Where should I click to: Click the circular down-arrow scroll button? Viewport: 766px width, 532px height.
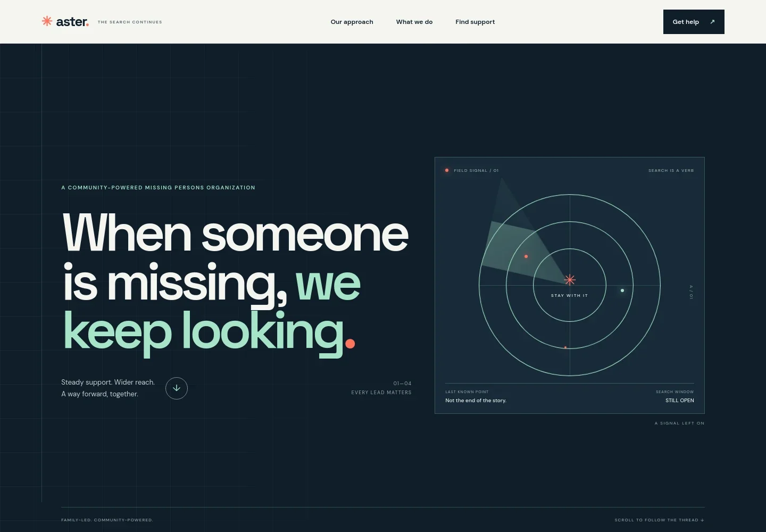177,388
